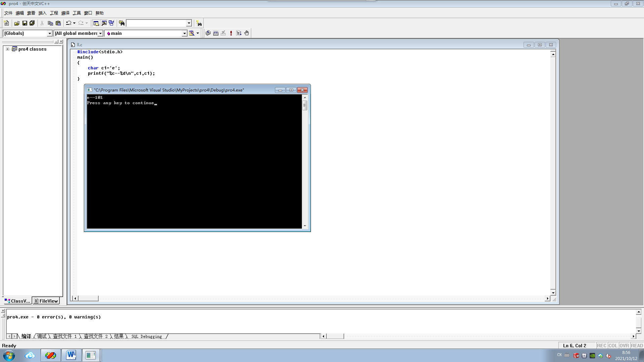
Task: Save the file with floppy icon
Action: [24, 23]
